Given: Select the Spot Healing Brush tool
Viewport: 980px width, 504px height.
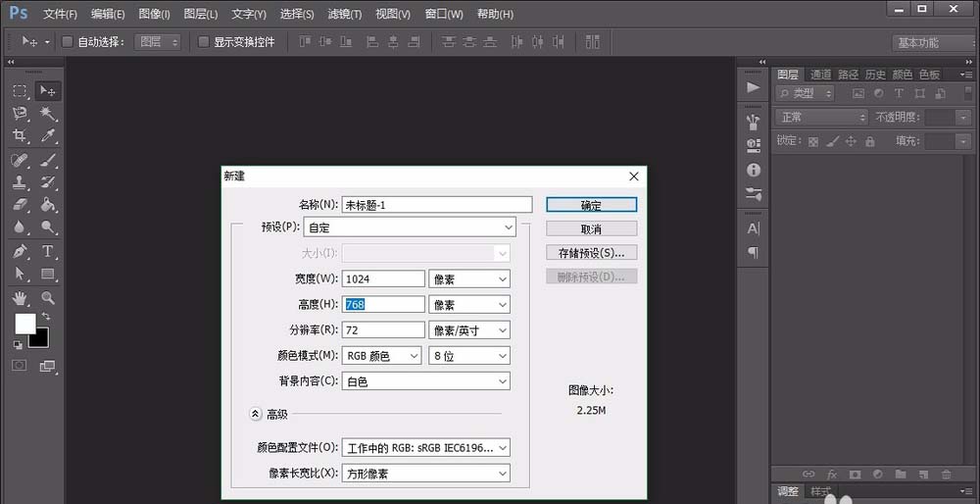Looking at the screenshot, I should (20, 160).
